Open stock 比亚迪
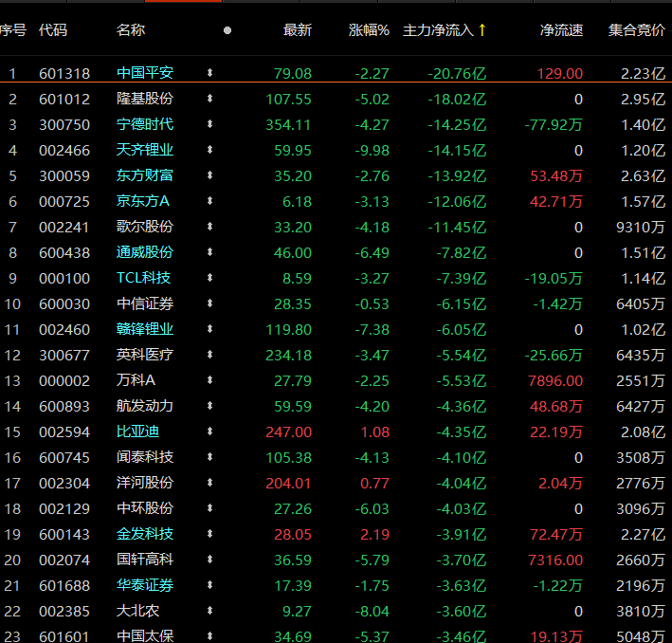 pos(137,432)
